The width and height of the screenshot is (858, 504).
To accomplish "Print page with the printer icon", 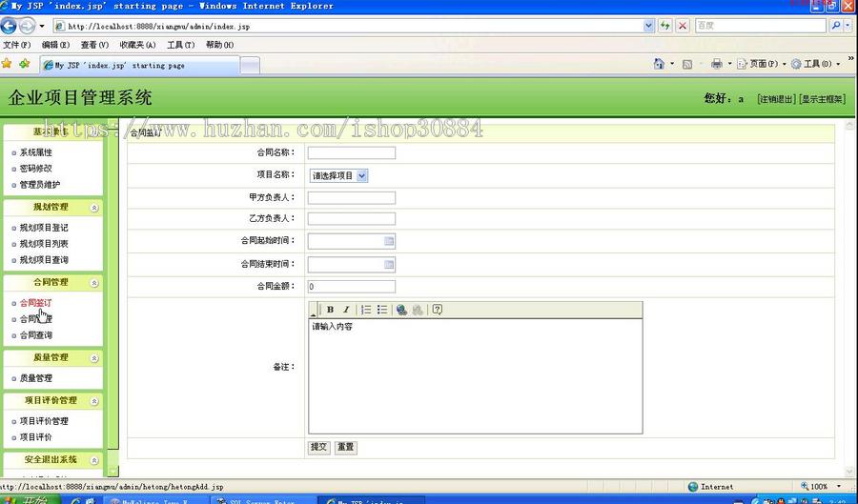I will tap(716, 64).
